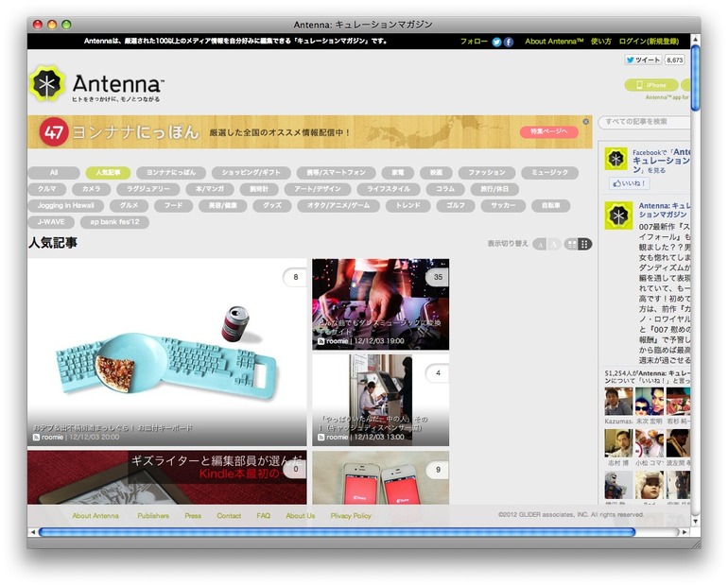Click the 特集ページへ banner button
This screenshot has width=728, height=586.
tap(549, 131)
